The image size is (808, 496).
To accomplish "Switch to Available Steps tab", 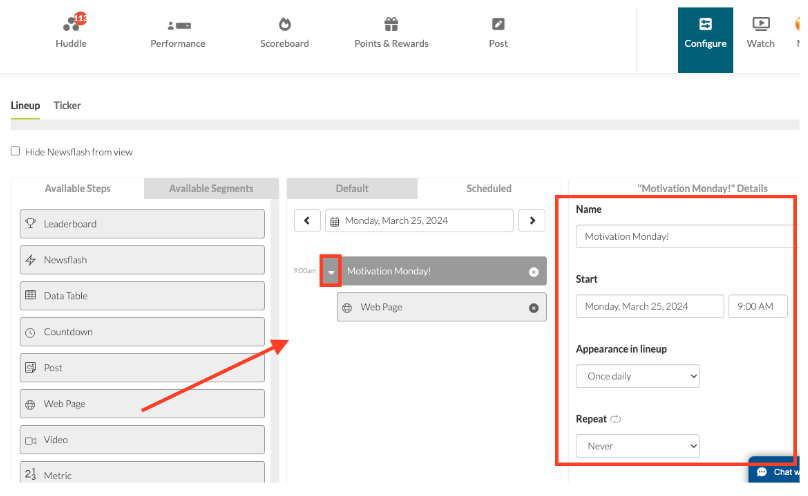I will click(x=78, y=189).
